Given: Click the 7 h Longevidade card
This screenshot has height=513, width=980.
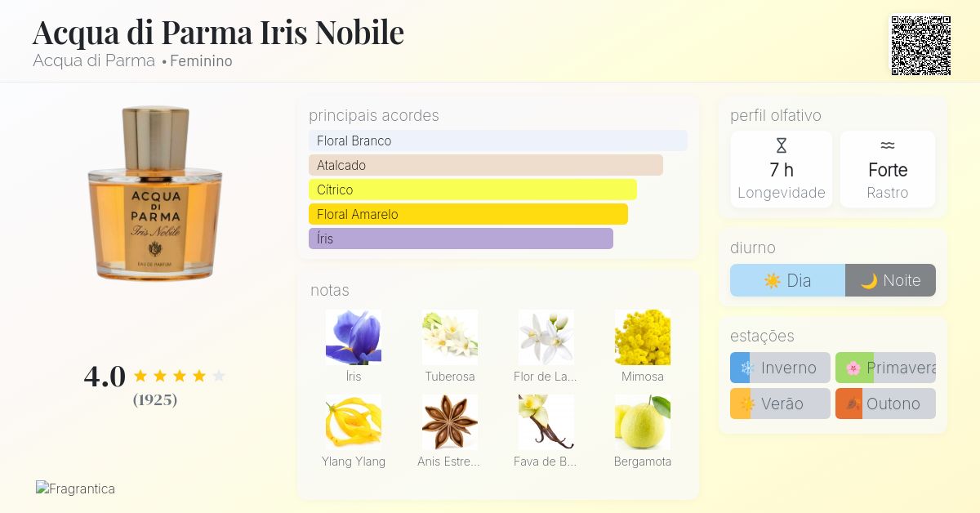Looking at the screenshot, I should point(781,170).
